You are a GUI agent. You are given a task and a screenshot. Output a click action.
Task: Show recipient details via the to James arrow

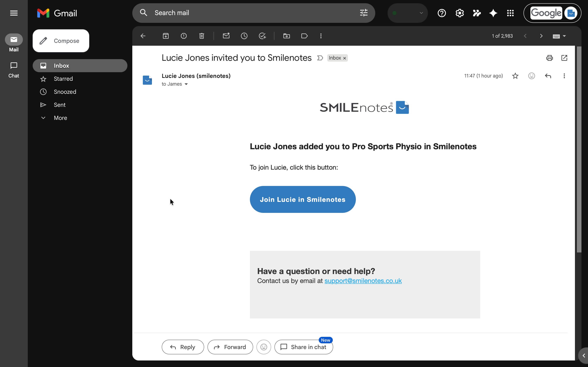click(x=186, y=84)
